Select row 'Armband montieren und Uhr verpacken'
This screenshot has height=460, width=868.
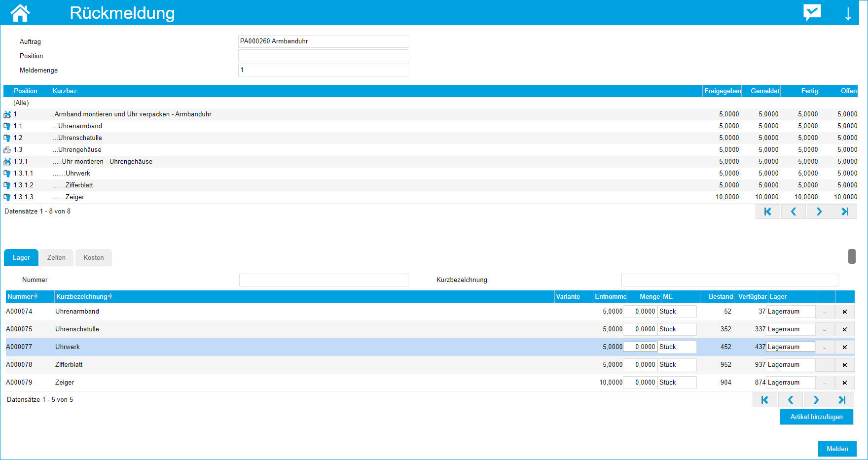tap(430, 114)
